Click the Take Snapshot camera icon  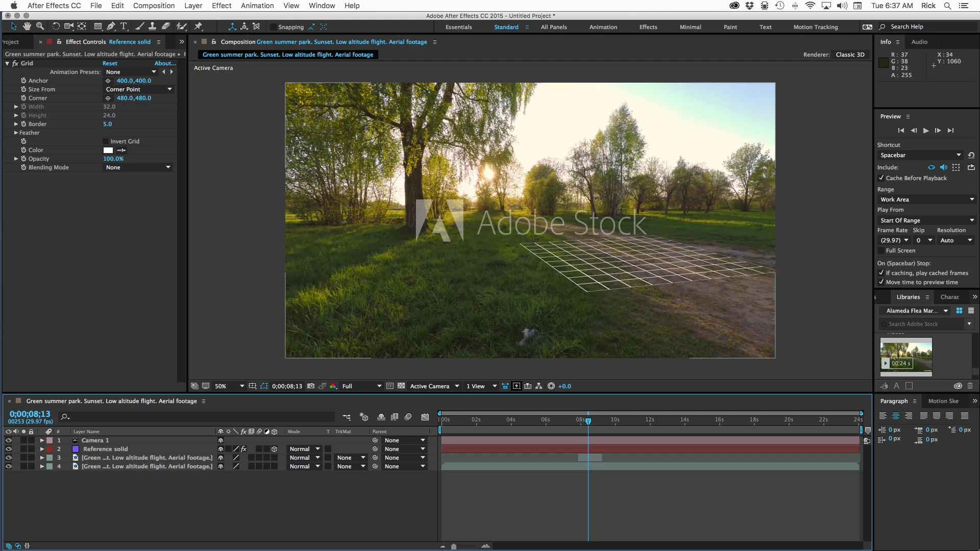310,386
